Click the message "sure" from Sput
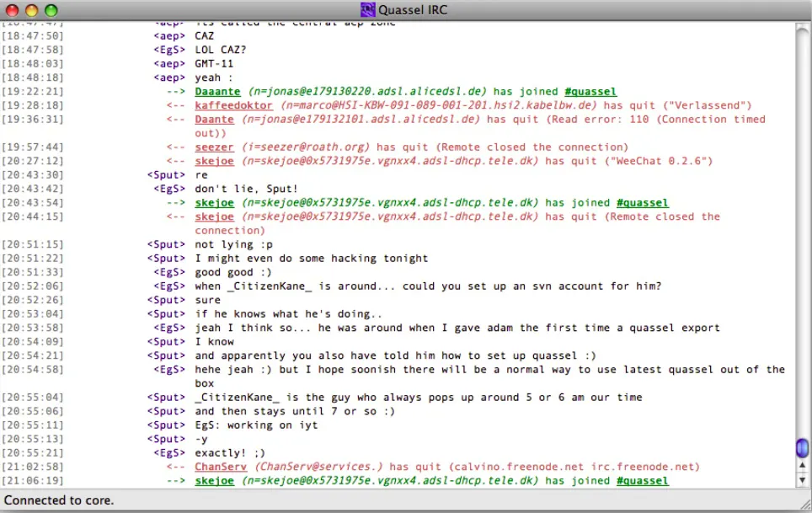The width and height of the screenshot is (812, 513). [208, 300]
